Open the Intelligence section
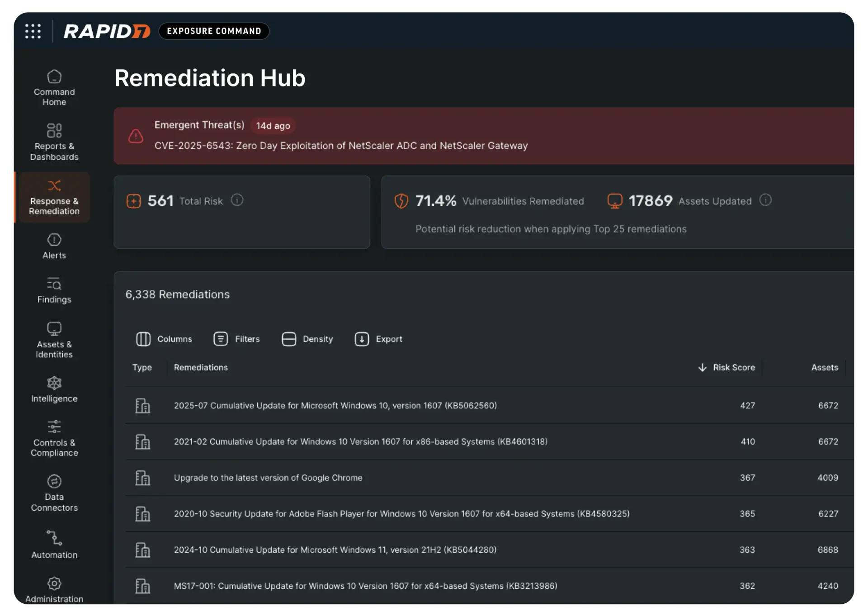This screenshot has width=868, height=616. 54,389
